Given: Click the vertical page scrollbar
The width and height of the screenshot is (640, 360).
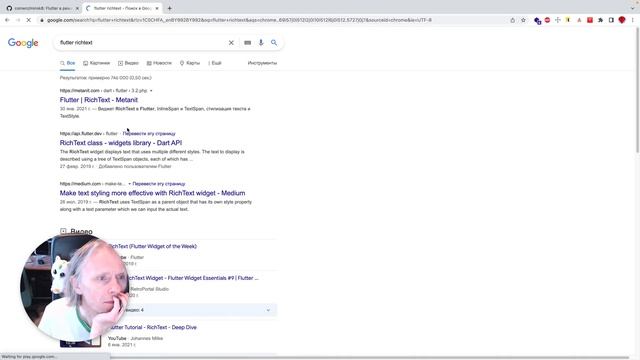Looking at the screenshot, I should click(638, 90).
